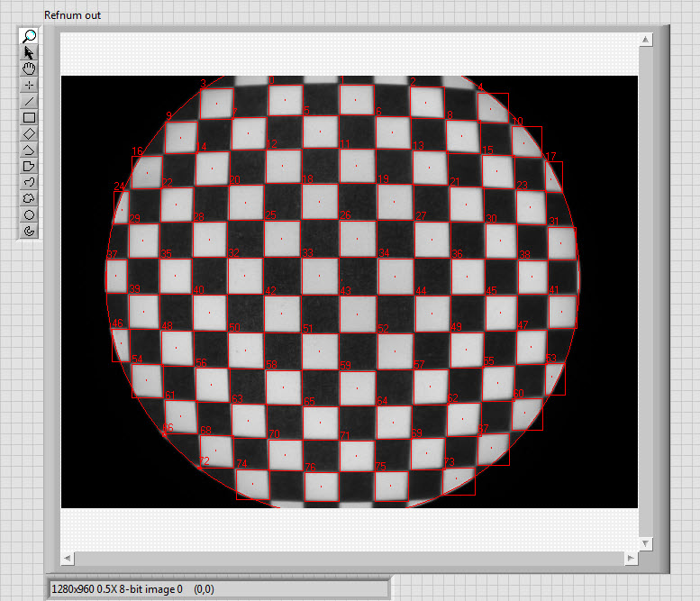
Task: Click the checker square labeled 76
Action: (322, 487)
